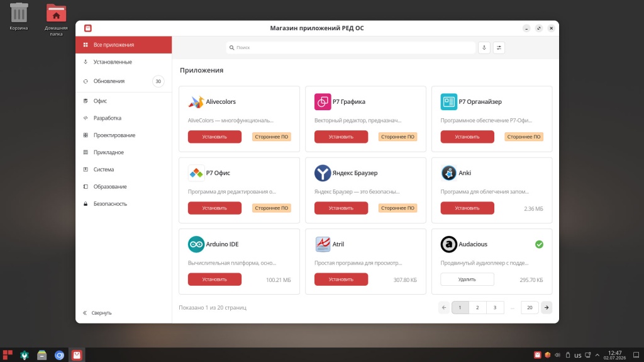
Task: Open the Яндекс Браузер app icon
Action: (323, 173)
